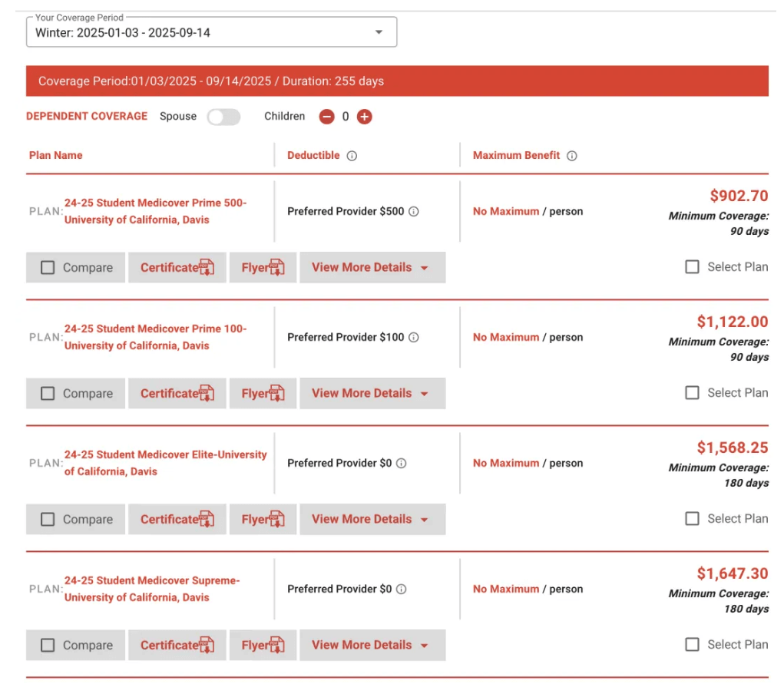Show Deductible column info tooltip icon
Viewport: 784px width, 687px height.
[352, 156]
